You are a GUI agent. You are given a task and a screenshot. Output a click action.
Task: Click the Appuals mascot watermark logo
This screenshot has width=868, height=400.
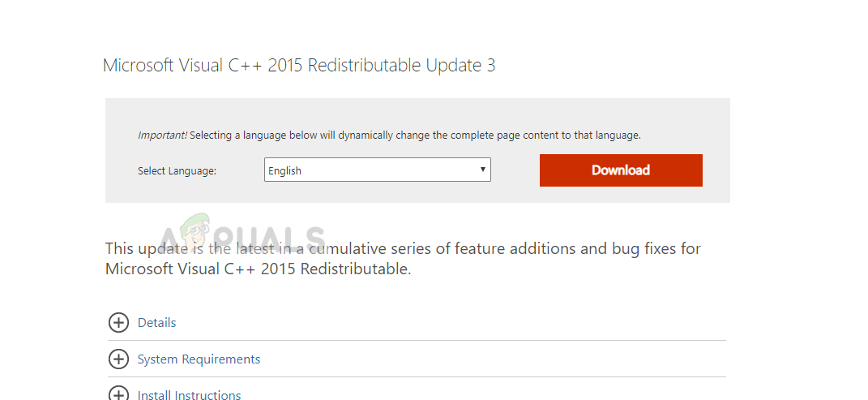197,237
